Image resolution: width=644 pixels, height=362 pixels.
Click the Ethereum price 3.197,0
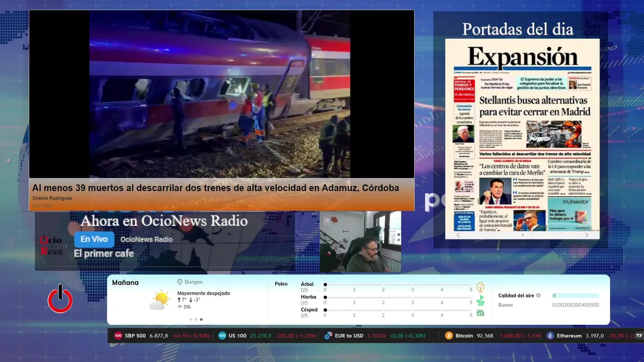pos(594,335)
